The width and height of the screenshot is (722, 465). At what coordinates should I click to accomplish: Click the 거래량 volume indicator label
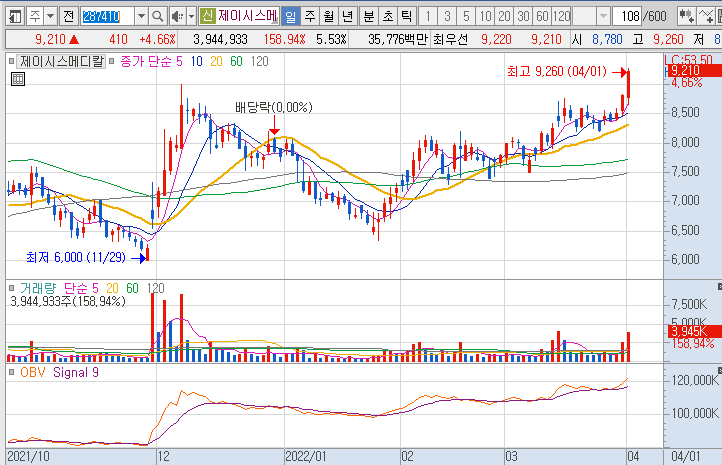(x=38, y=288)
